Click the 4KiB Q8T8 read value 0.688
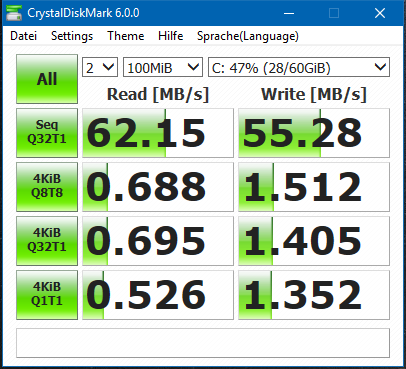The width and height of the screenshot is (406, 369). [158, 187]
